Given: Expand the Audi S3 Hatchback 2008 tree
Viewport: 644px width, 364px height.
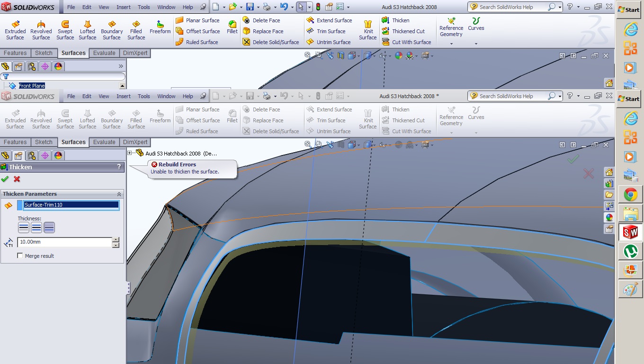Looking at the screenshot, I should pos(130,153).
